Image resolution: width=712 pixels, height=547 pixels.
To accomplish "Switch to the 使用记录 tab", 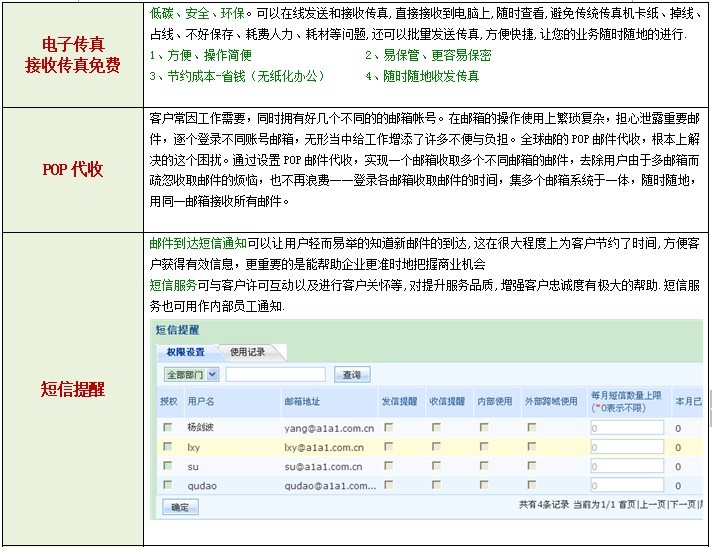I will [247, 352].
